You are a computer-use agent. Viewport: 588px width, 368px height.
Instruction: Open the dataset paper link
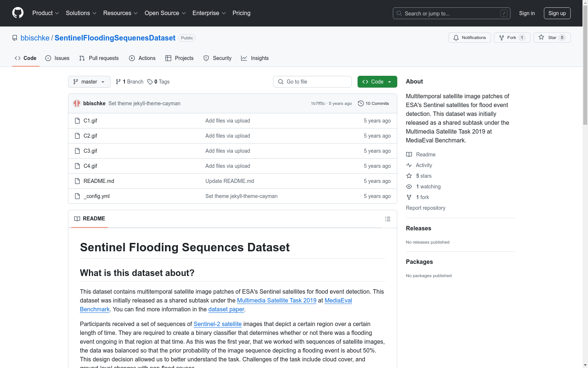(x=226, y=309)
